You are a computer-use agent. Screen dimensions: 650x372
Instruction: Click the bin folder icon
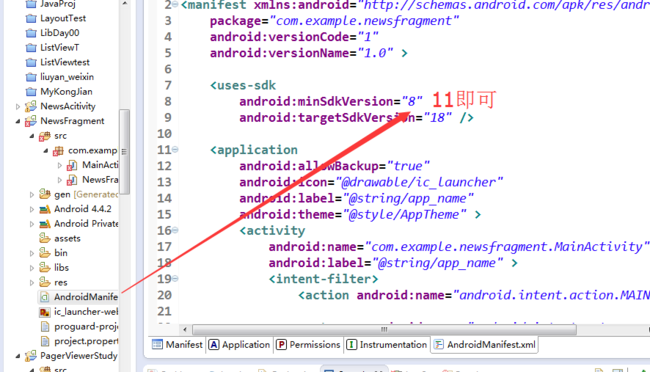[x=44, y=253]
